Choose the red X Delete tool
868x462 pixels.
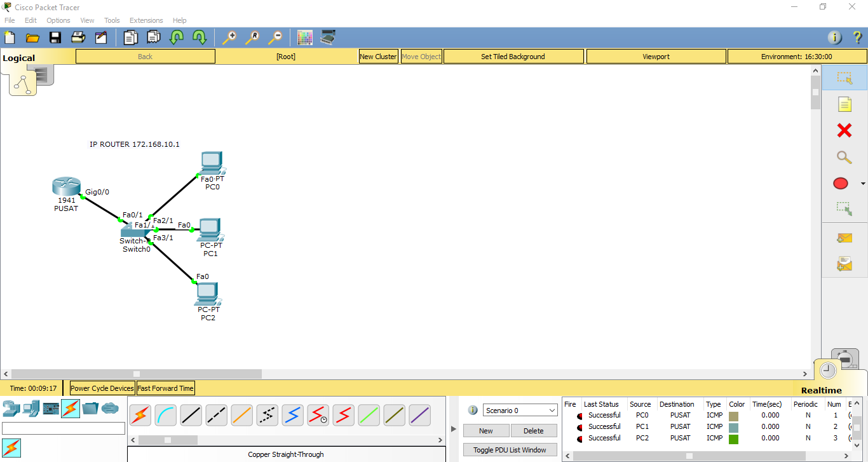(844, 131)
